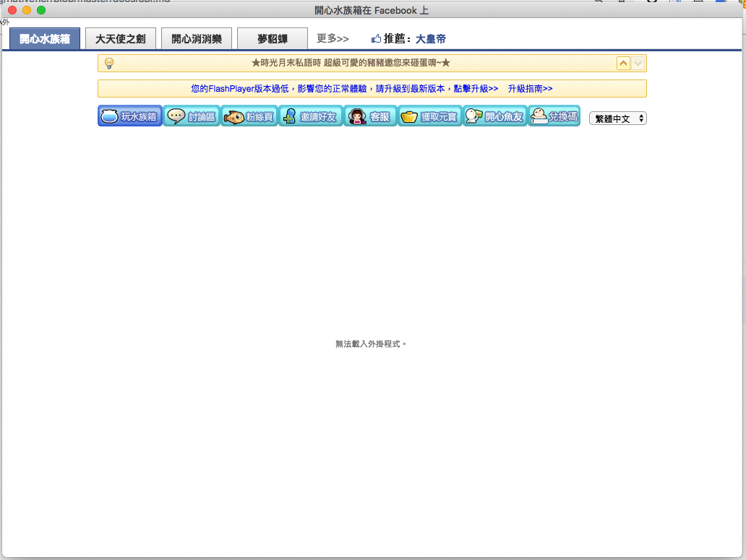
Task: Open the 討論區 discussion board
Action: tap(192, 116)
